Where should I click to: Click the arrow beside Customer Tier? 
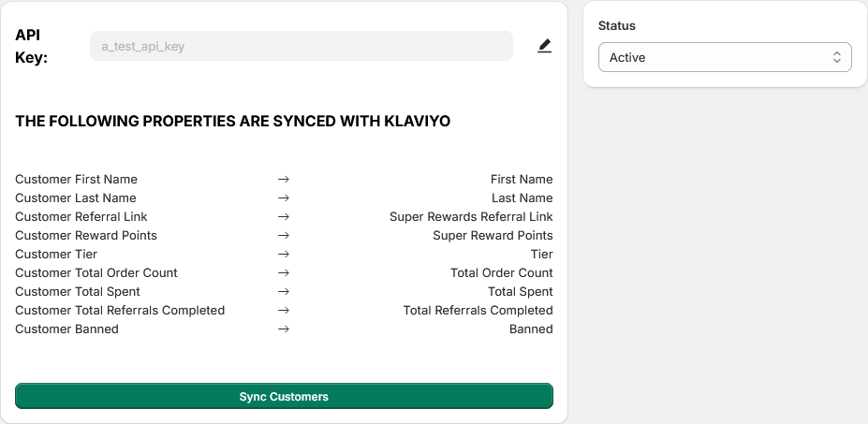point(284,254)
